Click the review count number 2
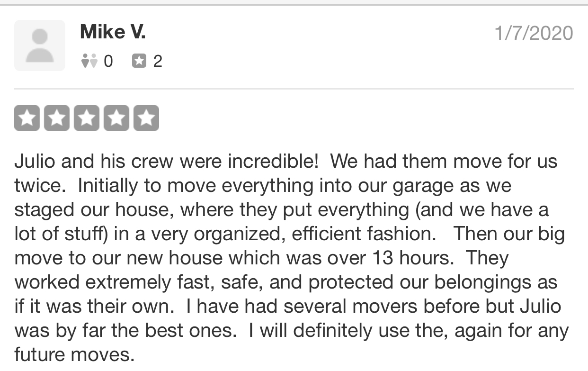The height and width of the screenshot is (371, 588). (158, 61)
